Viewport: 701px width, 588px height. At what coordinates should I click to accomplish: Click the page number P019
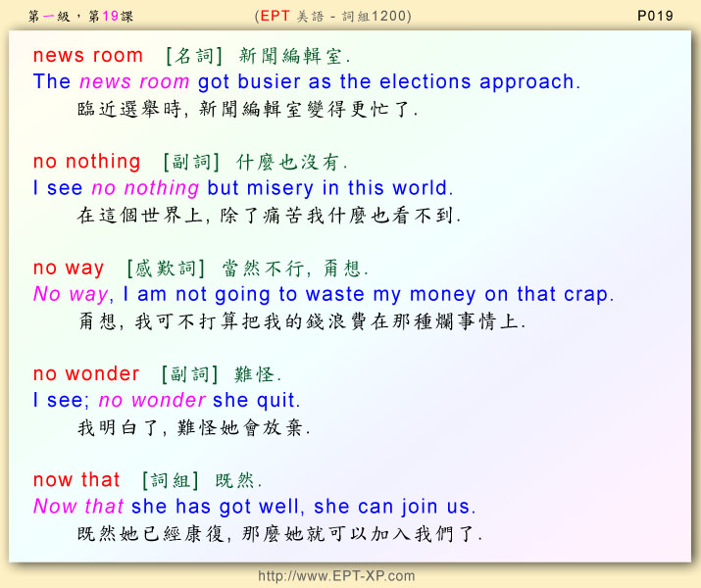point(655,15)
